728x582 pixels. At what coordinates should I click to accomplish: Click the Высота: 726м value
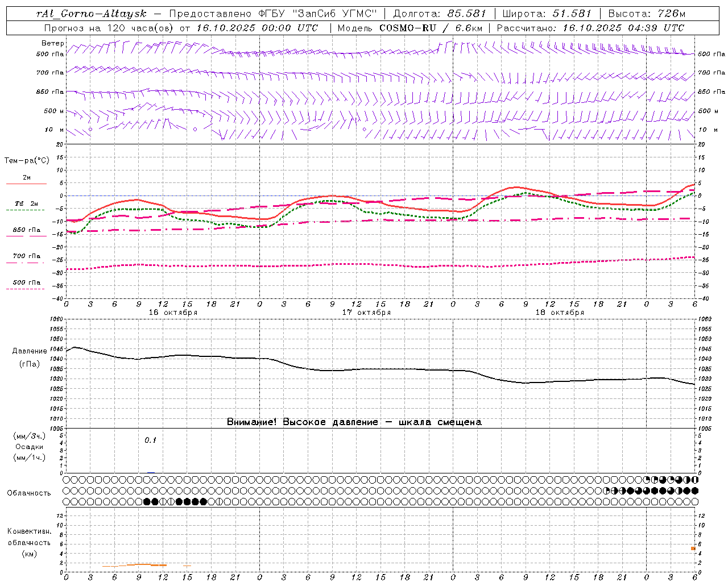point(647,14)
